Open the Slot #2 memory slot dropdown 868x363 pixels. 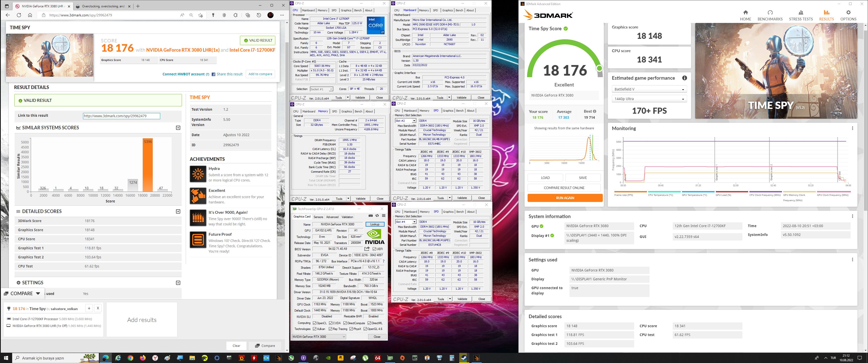[405, 120]
